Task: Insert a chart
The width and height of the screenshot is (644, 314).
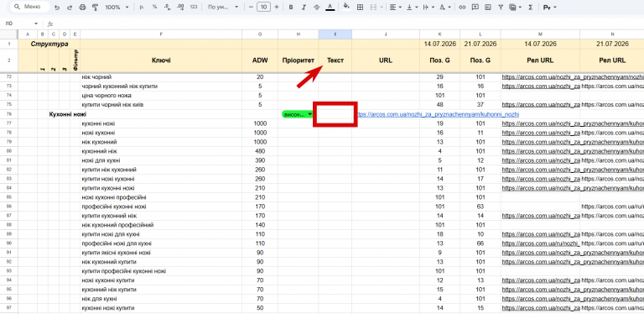Action: point(488,7)
